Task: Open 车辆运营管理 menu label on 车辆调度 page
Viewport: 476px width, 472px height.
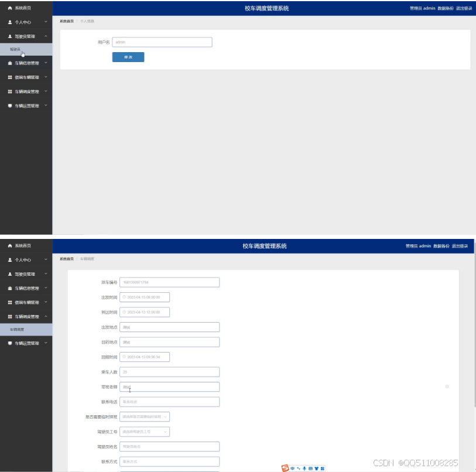Action: pyautogui.click(x=27, y=343)
